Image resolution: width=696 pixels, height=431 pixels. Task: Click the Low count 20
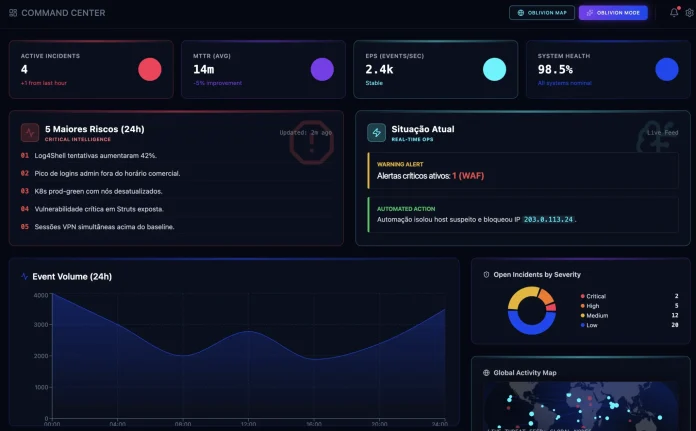675,325
